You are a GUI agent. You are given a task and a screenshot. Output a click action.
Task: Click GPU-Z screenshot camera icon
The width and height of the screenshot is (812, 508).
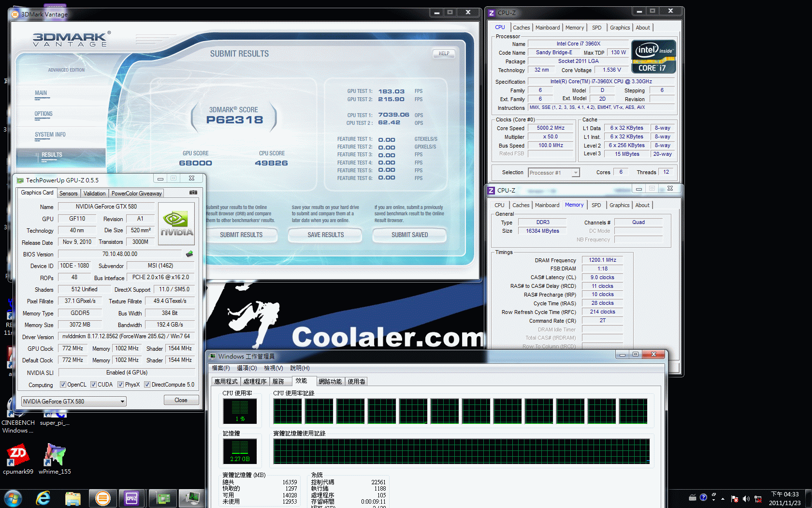coord(193,193)
